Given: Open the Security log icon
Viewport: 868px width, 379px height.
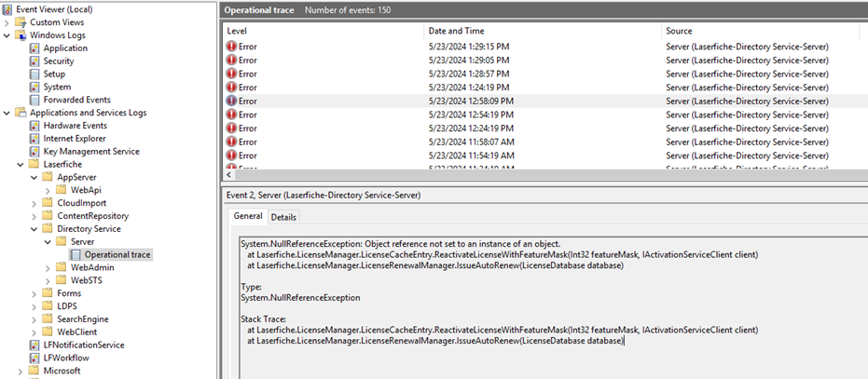Looking at the screenshot, I should [x=34, y=61].
